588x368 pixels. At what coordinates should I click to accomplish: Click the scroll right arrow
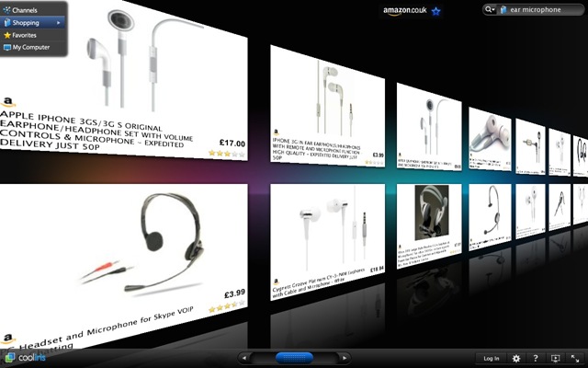344,358
